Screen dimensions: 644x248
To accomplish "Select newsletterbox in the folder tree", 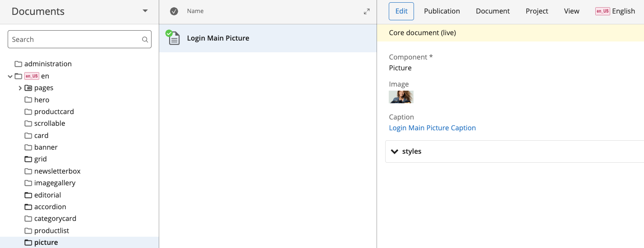I will tap(57, 171).
